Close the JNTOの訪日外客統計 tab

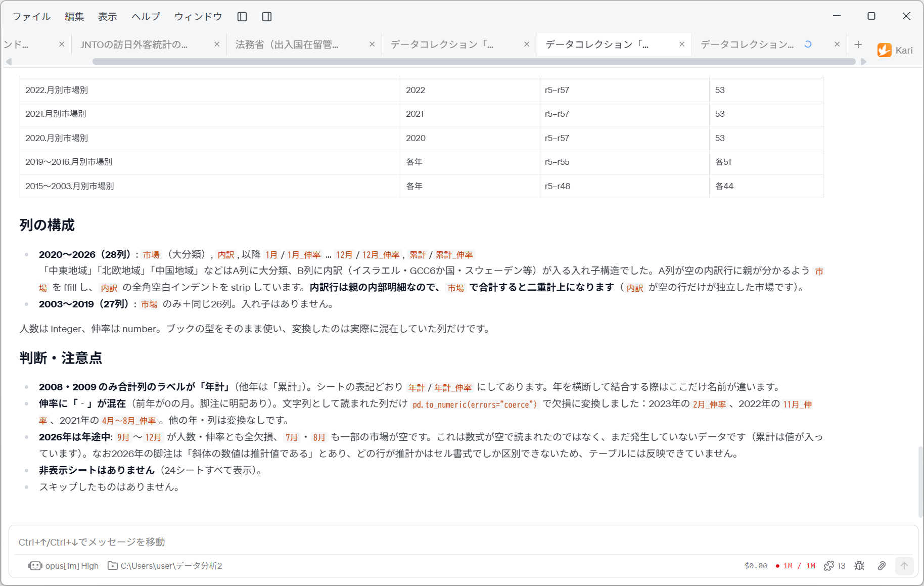tap(217, 44)
